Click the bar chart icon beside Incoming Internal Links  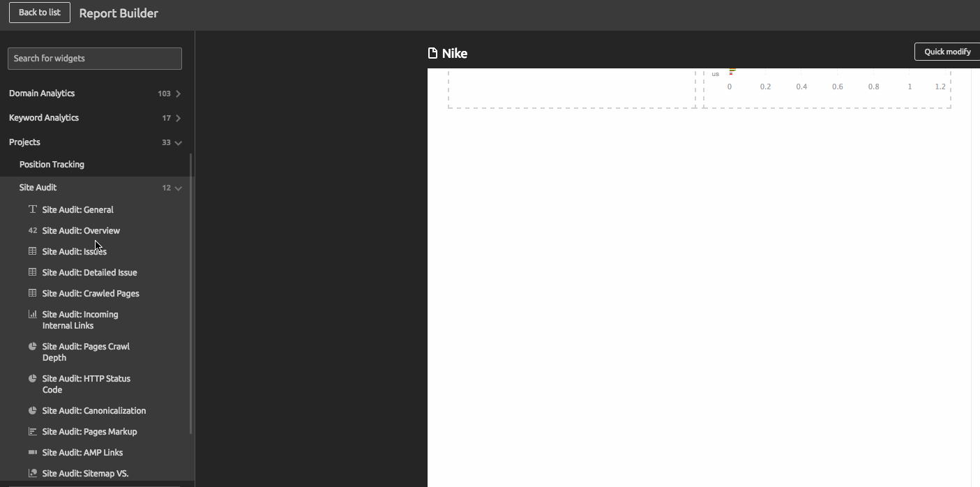pyautogui.click(x=32, y=314)
